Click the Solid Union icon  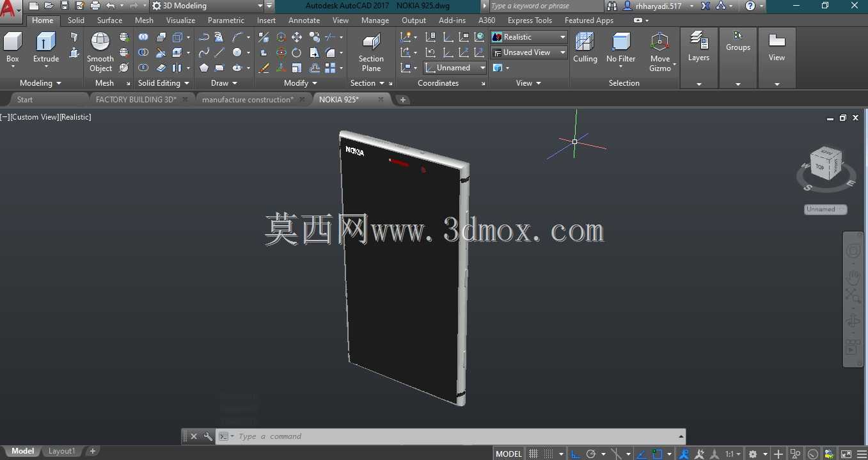[143, 37]
